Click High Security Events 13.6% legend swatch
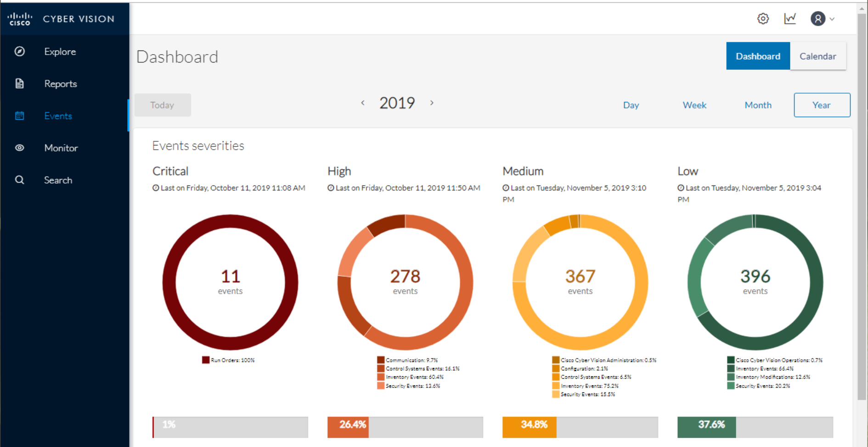Screen dimensions: 868x447 click(381, 386)
